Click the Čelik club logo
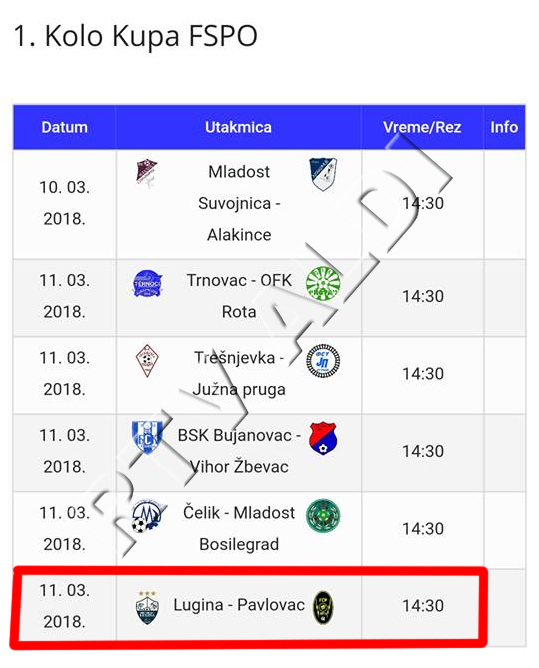Screen dimensions: 539x668 point(147,515)
